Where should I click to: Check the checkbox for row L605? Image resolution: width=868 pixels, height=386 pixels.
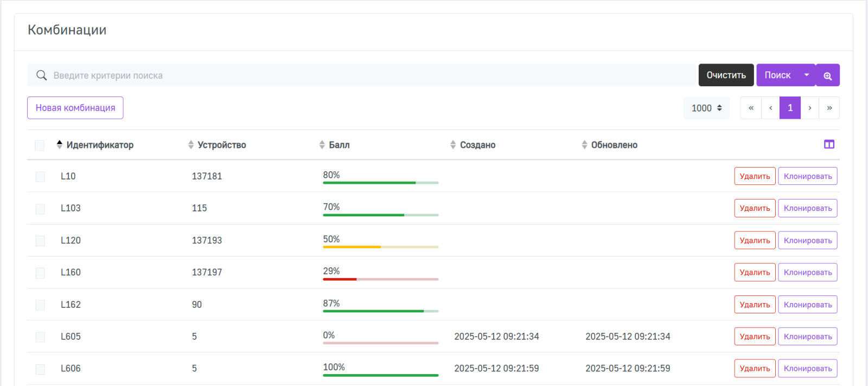40,337
